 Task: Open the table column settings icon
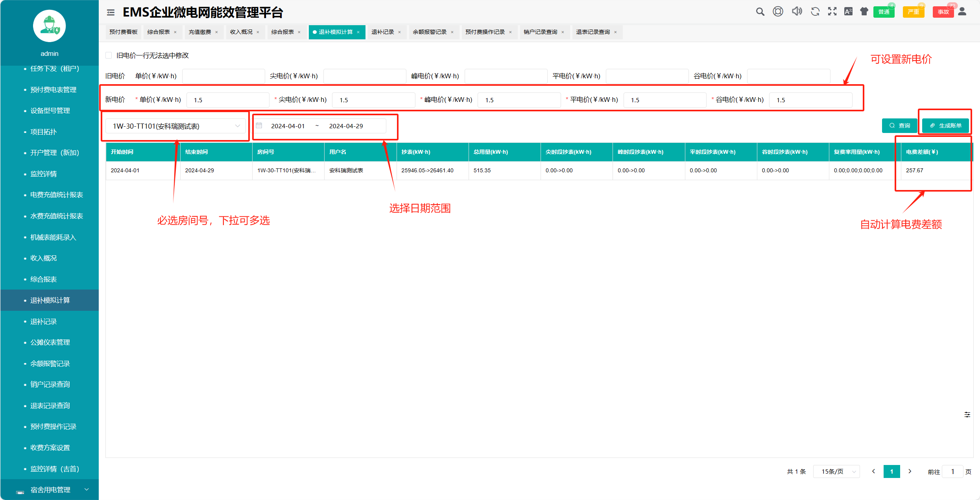coord(967,415)
